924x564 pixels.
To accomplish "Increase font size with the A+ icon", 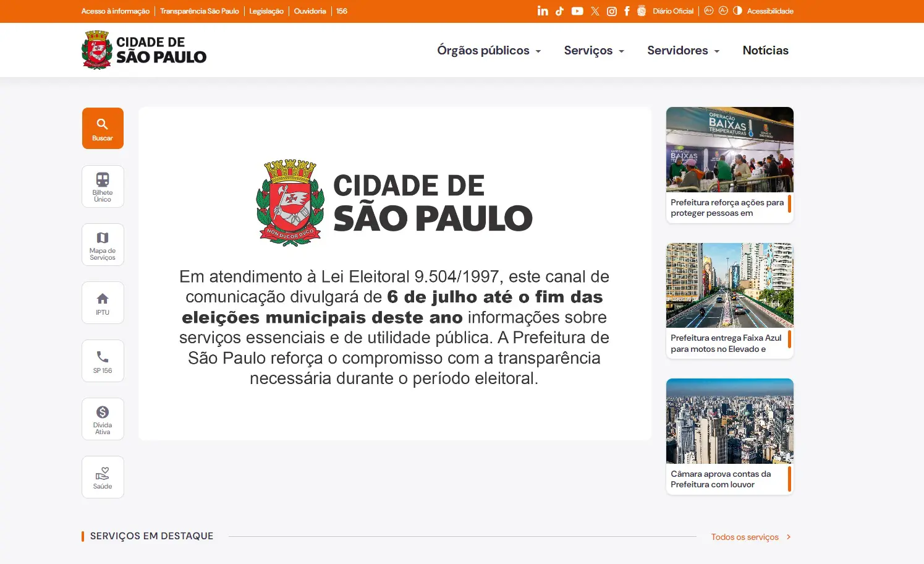I will coord(709,11).
